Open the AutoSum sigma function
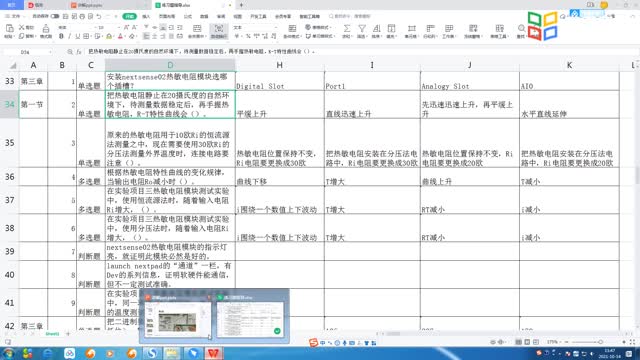Viewport: 640px width, 360px height. point(347,31)
